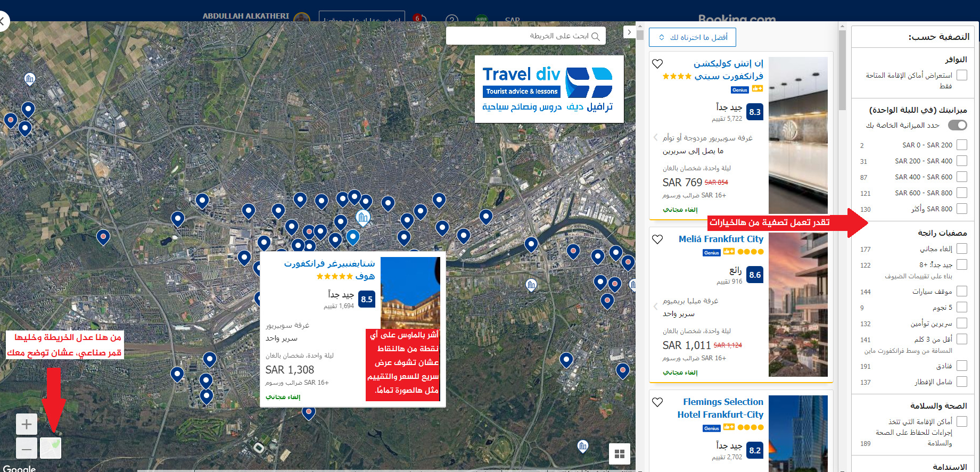Enable the very good 8+ rating filter
The height and width of the screenshot is (472, 980).
[962, 264]
